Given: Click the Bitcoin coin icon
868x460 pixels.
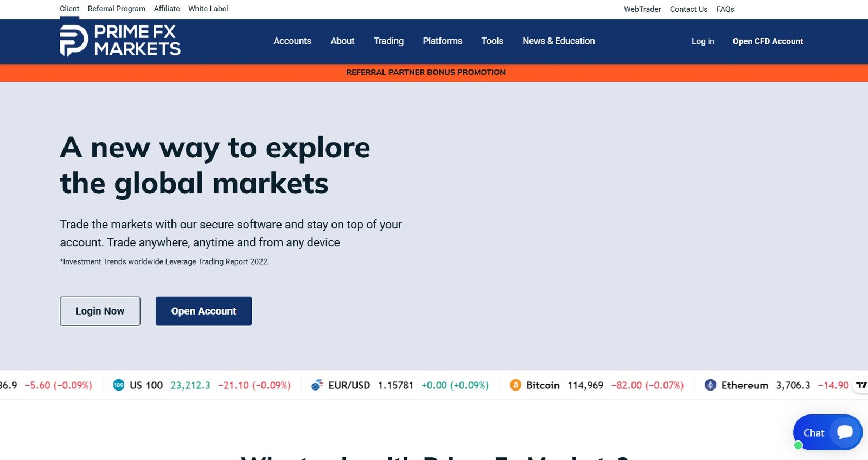Looking at the screenshot, I should coord(515,385).
